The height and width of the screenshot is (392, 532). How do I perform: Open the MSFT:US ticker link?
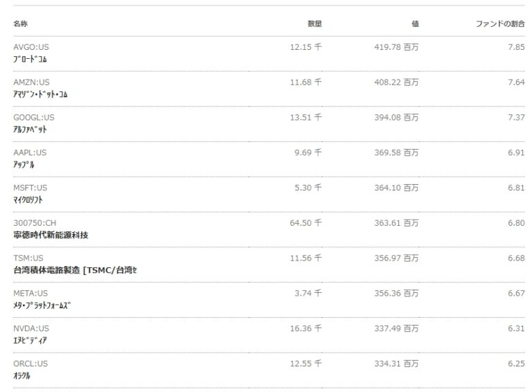click(x=30, y=188)
